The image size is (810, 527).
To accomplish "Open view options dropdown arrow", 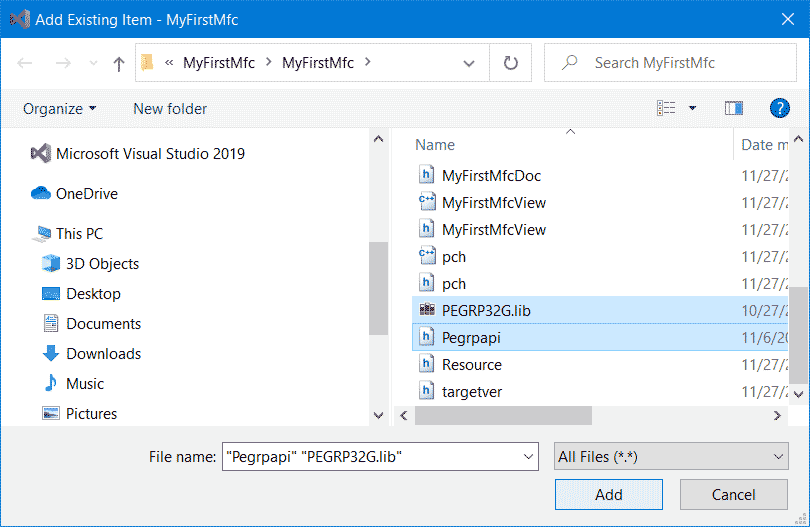I will [x=692, y=108].
